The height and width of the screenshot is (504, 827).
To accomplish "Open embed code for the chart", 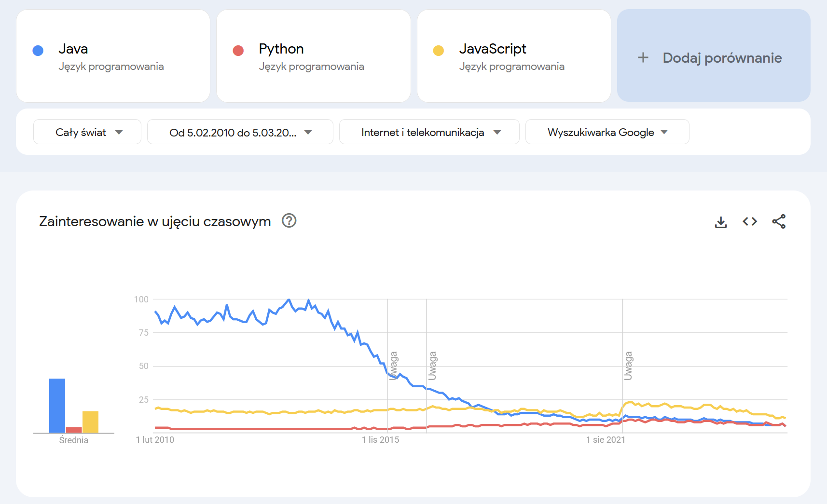I will pos(750,222).
